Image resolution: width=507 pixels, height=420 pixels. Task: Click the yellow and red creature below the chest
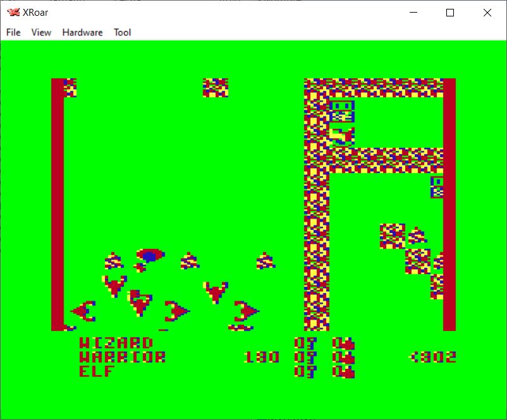coord(342,136)
